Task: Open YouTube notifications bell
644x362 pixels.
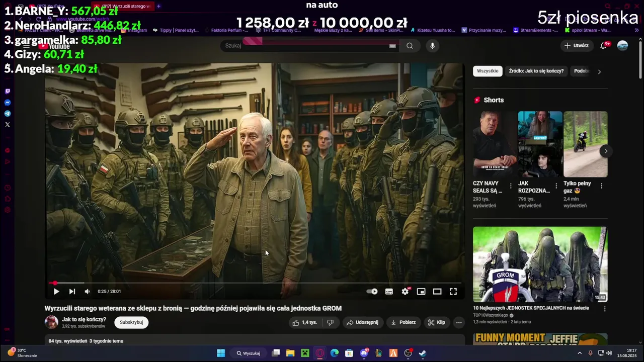Action: [603, 46]
